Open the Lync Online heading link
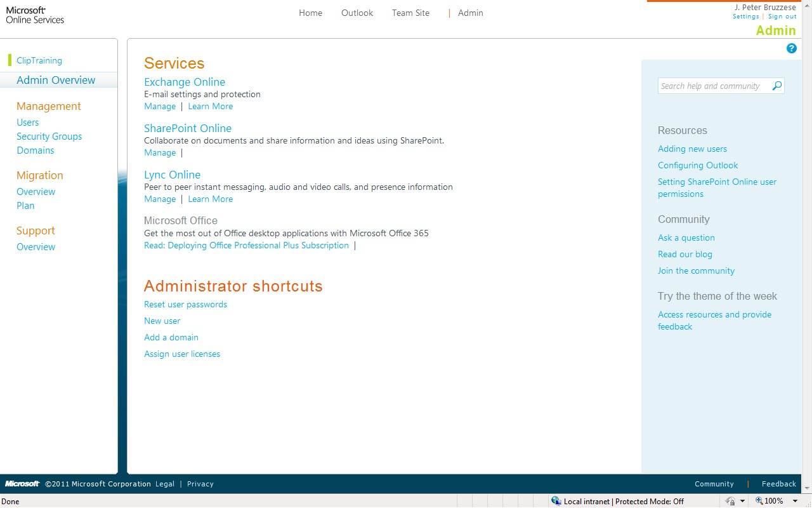Screen dimensions: 812x508 172,175
